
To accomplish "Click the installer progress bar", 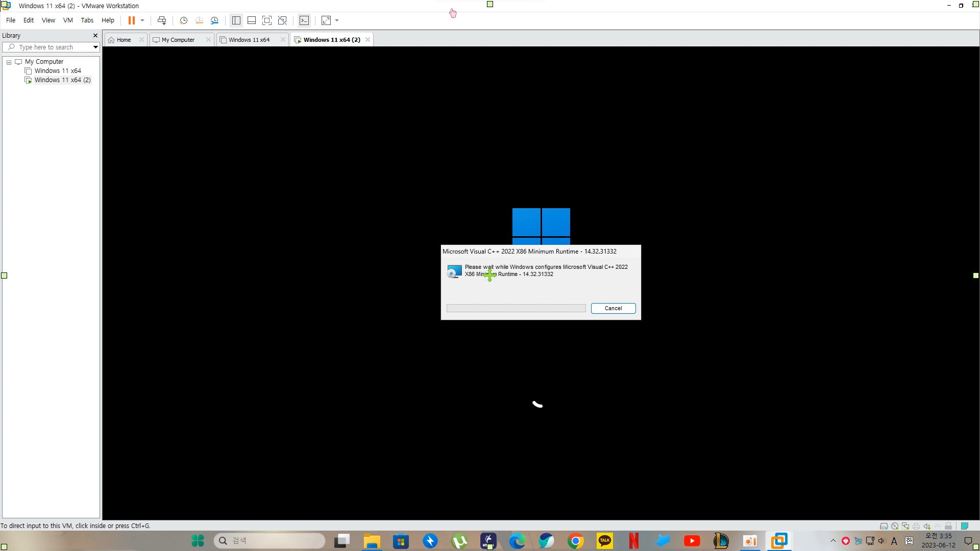I will point(516,308).
